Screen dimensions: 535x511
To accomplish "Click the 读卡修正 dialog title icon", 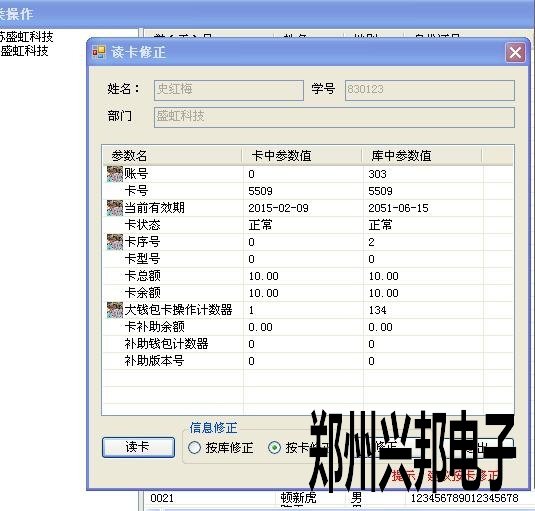I will 99,52.
